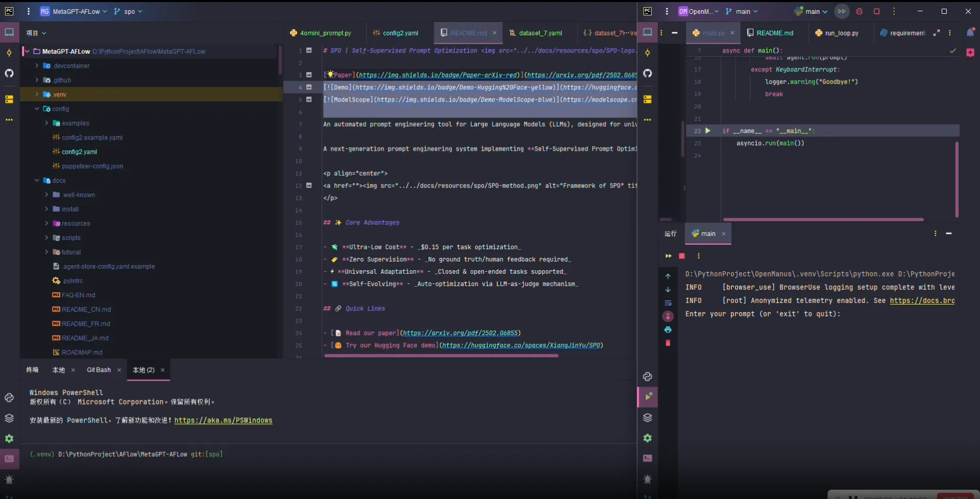Open main menu of OpenManus window
Image resolution: width=980 pixels, height=499 pixels.
[x=667, y=11]
